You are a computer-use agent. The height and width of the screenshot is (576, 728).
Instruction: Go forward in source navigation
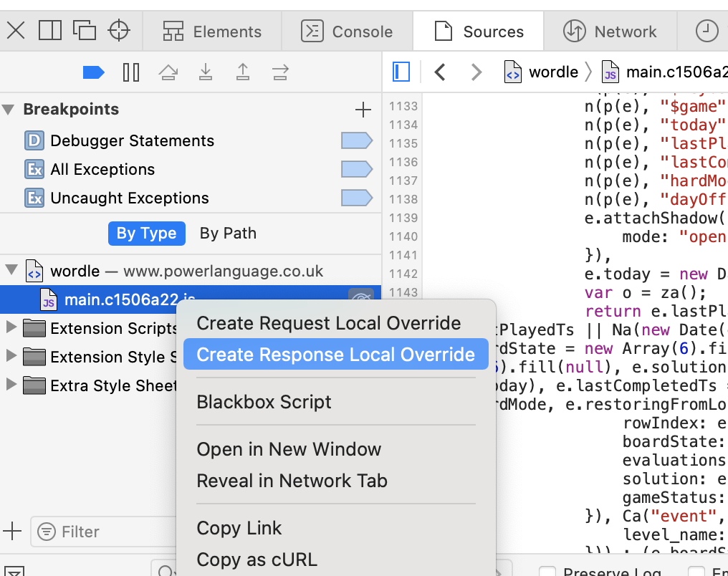476,72
